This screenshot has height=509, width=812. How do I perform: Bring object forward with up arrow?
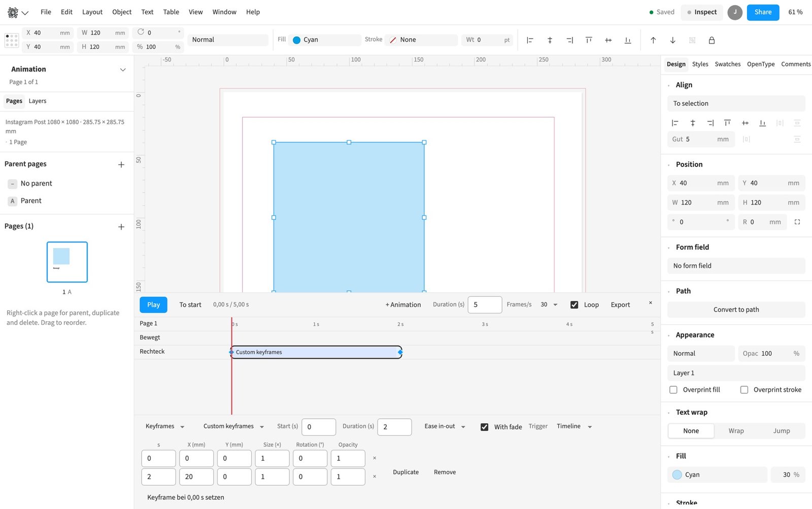(x=653, y=40)
